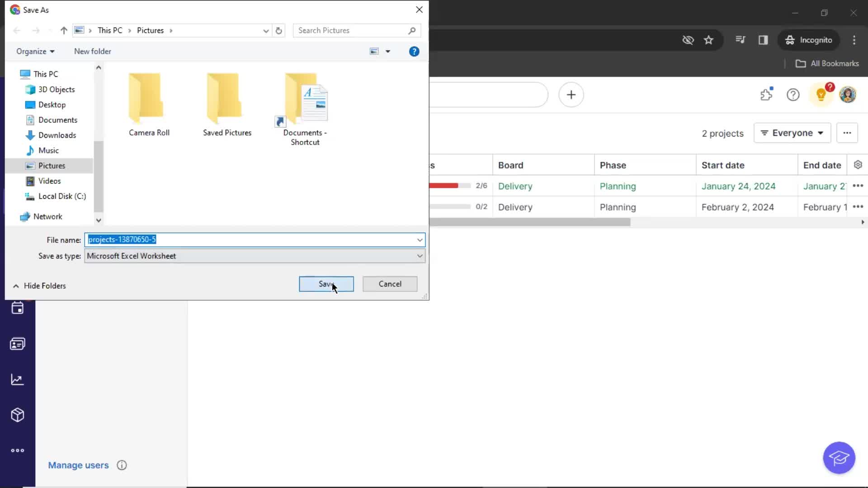Click the Manage users help info icon

point(122,465)
